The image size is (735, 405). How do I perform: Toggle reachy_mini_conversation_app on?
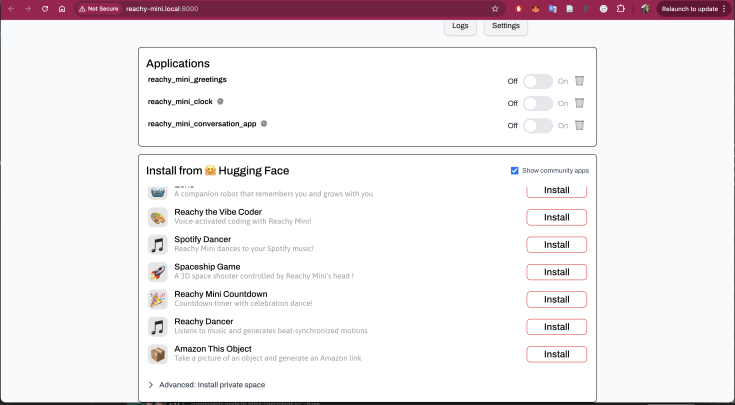[x=537, y=125]
